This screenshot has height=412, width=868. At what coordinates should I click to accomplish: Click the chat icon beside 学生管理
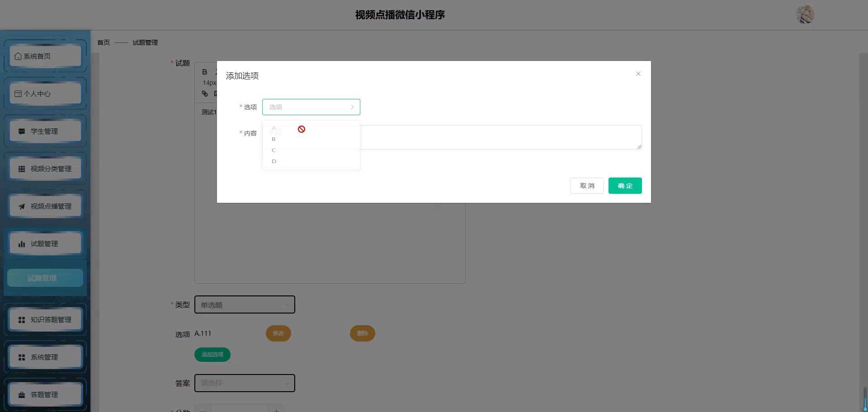click(22, 131)
